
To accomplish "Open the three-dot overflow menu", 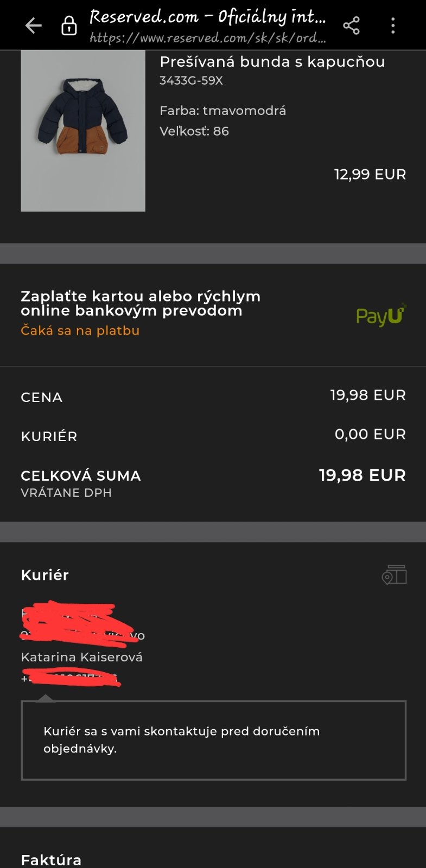I will click(x=393, y=25).
